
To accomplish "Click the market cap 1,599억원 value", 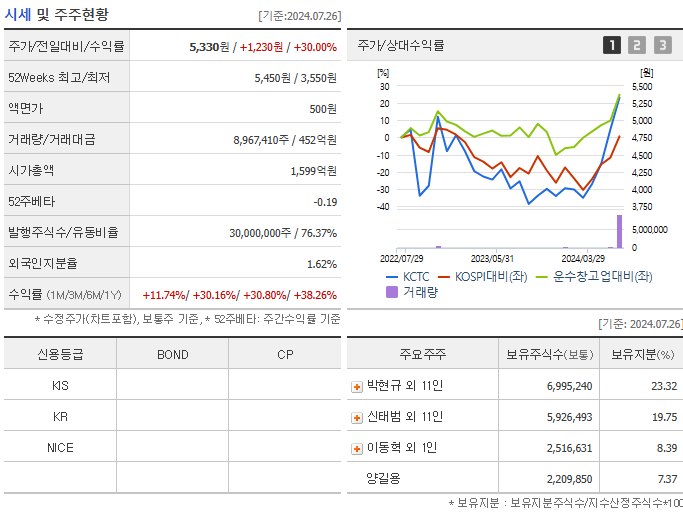I will [x=314, y=170].
